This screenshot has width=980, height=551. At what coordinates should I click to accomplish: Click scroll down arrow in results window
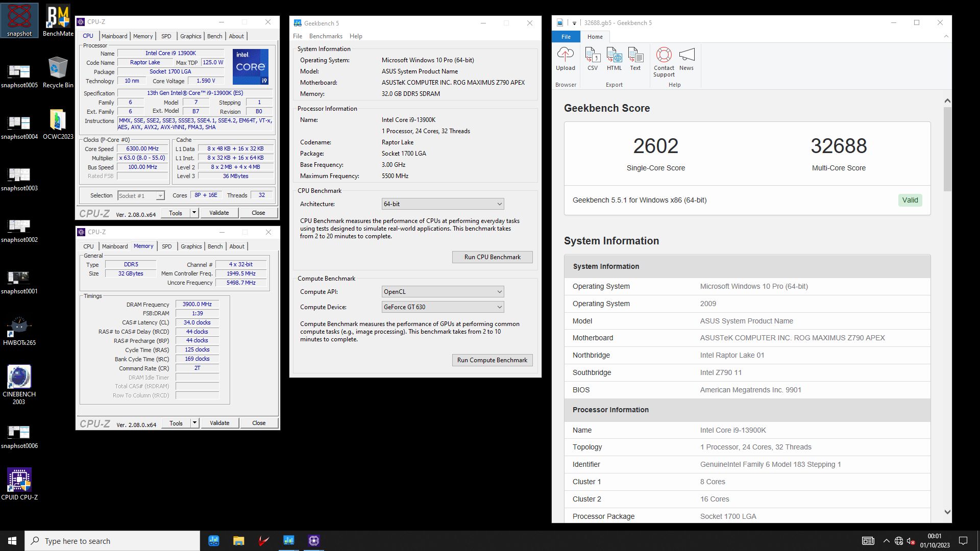947,512
